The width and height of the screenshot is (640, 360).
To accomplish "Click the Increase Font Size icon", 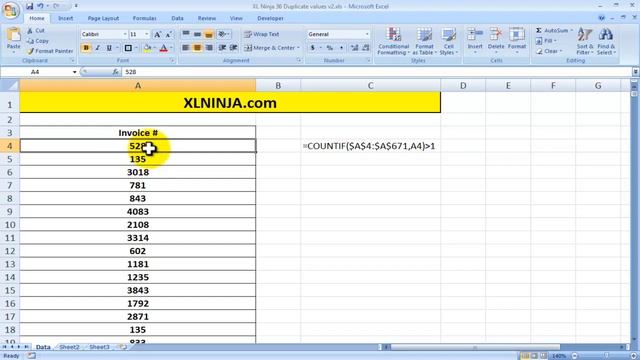I will click(x=157, y=34).
